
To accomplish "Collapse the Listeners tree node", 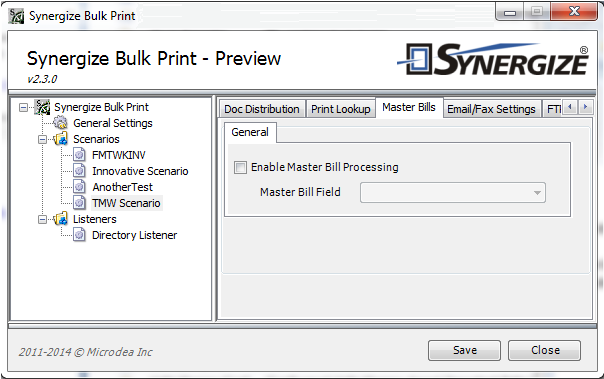I will (42, 220).
